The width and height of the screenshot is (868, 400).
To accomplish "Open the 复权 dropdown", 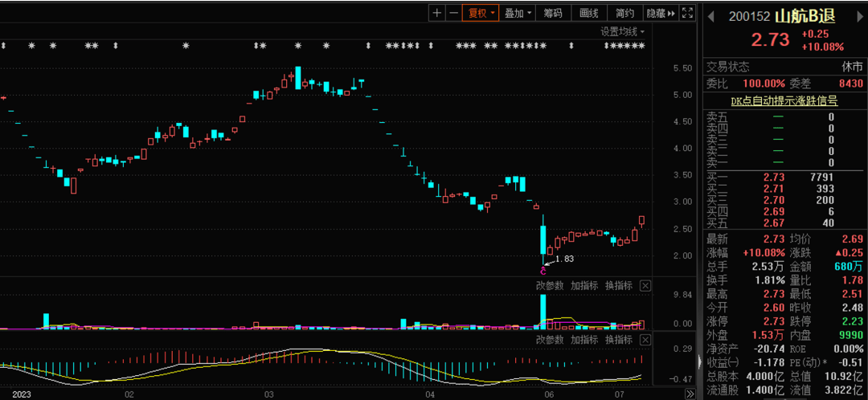I will point(481,13).
